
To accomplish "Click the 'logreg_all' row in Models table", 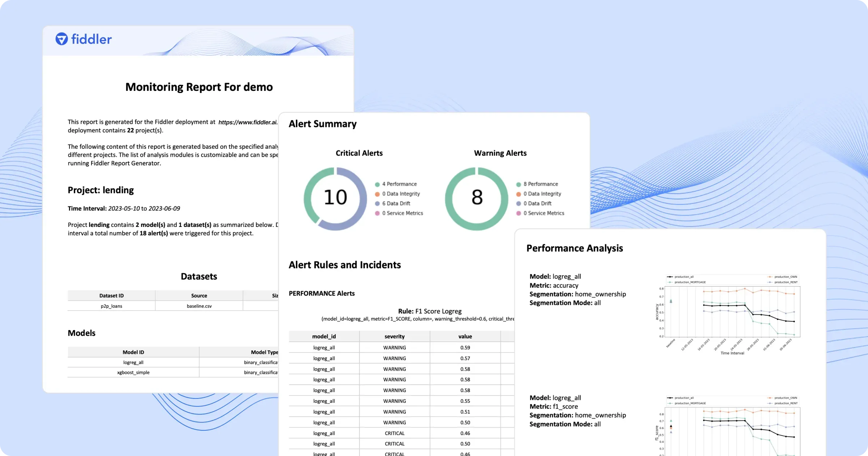I will click(x=173, y=362).
